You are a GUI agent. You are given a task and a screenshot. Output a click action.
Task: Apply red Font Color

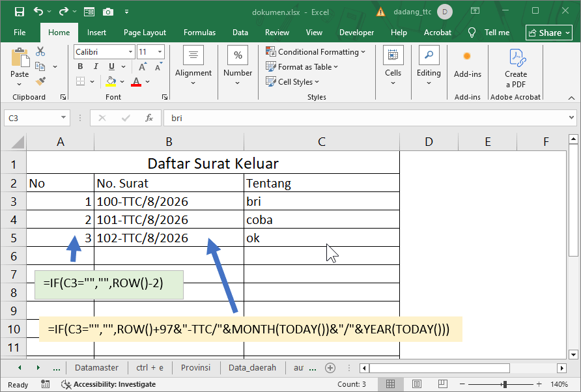point(136,81)
